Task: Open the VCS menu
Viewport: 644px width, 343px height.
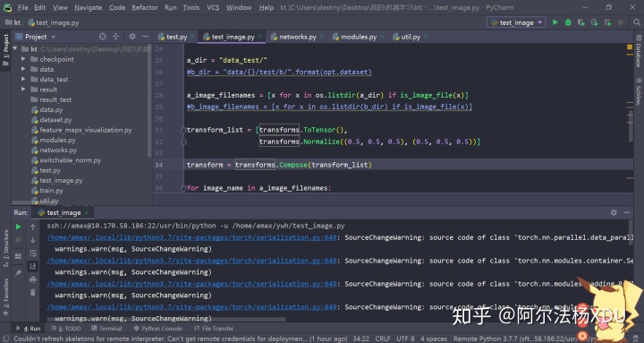Action: tap(213, 7)
